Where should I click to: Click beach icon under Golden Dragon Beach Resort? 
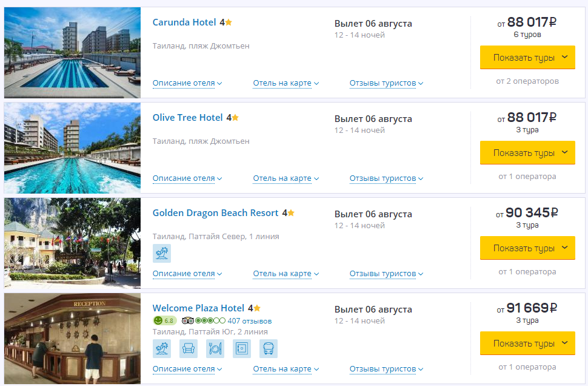pos(162,253)
